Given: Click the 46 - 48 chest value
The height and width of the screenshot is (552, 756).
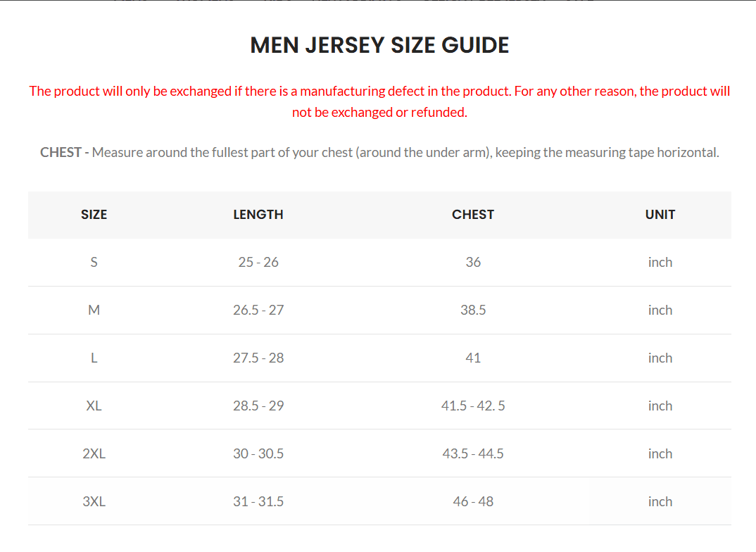Looking at the screenshot, I should coord(473,502).
